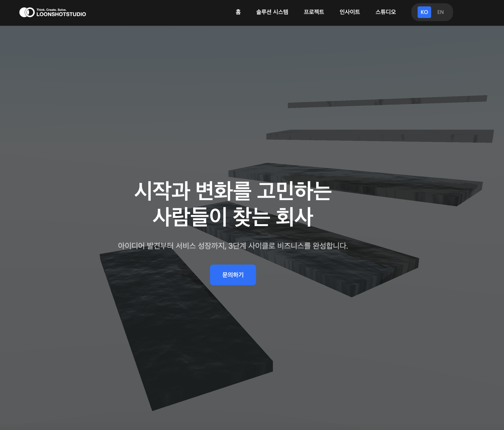Select the 스튜디오 nav item
This screenshot has height=430, width=504.
(x=385, y=12)
